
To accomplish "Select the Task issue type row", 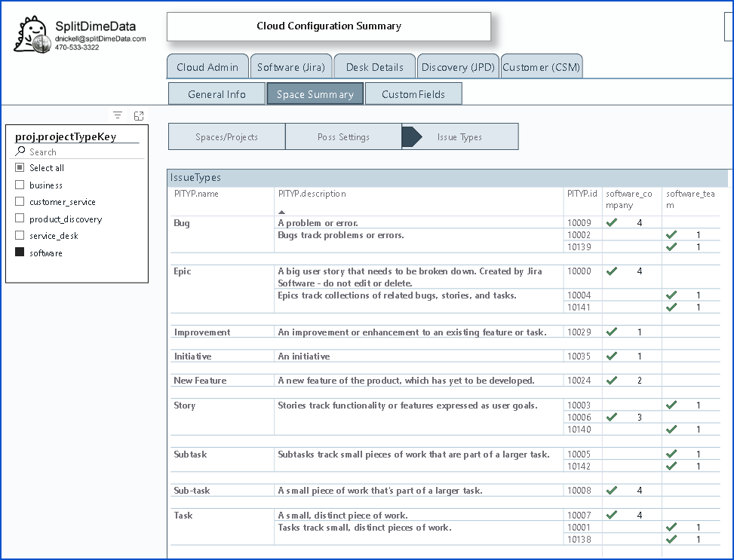I will (x=183, y=515).
